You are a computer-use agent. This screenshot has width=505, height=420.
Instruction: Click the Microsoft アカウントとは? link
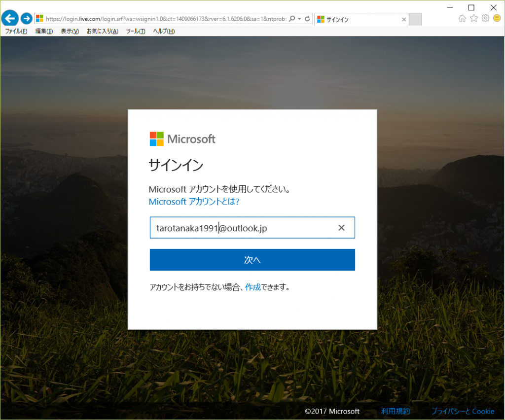(194, 202)
